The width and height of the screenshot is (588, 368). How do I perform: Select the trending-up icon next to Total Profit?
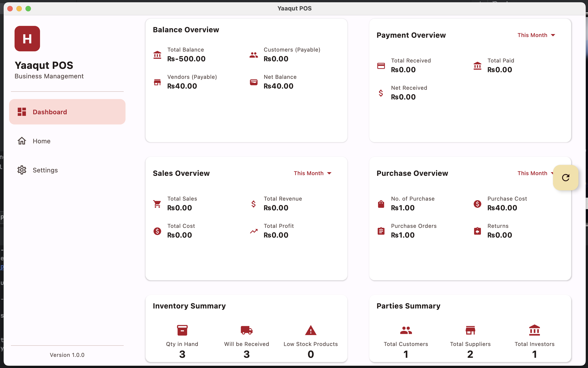[x=254, y=231]
